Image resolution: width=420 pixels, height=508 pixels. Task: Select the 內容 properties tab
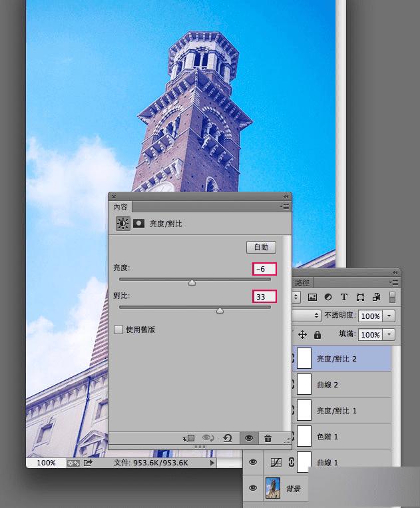[120, 206]
